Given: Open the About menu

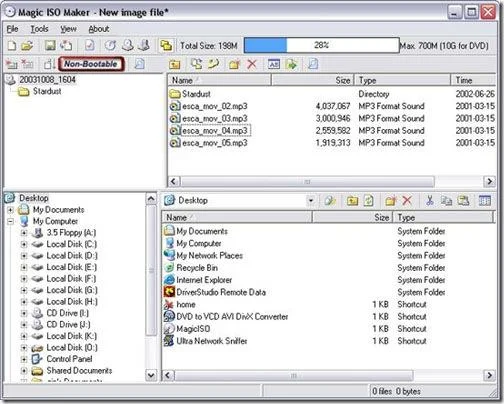Looking at the screenshot, I should (x=99, y=29).
